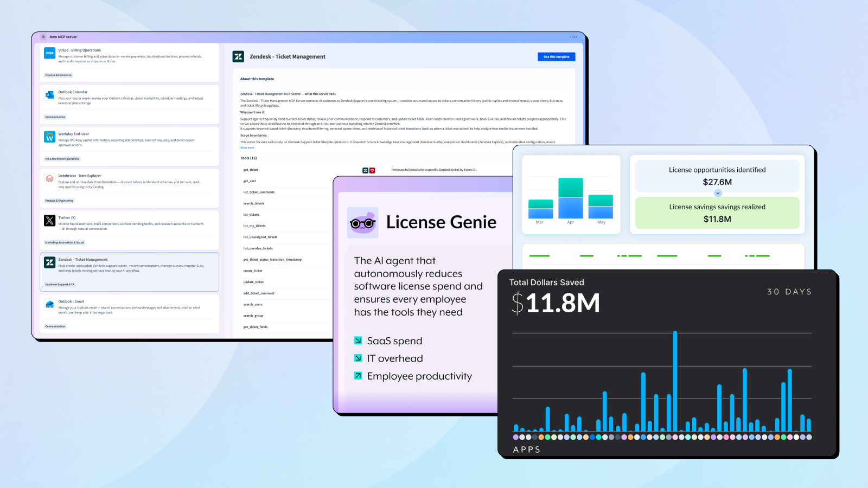The image size is (868, 488).
Task: Click the Workday End-User logo
Action: tap(49, 137)
